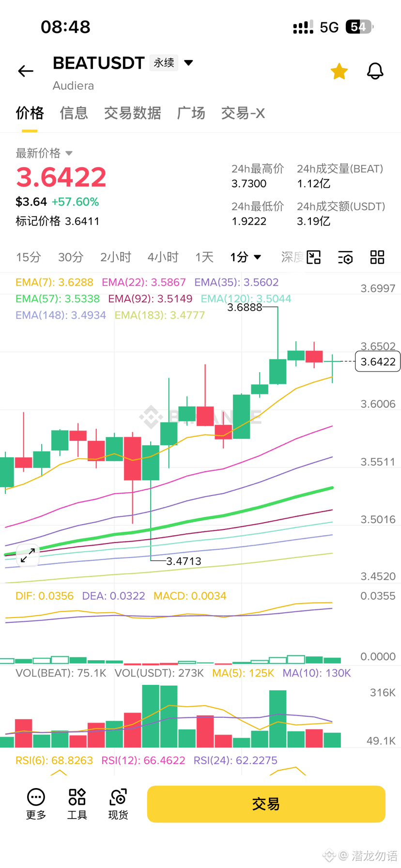Open the four-square grid layout icon
The height and width of the screenshot is (868, 401).
377,257
